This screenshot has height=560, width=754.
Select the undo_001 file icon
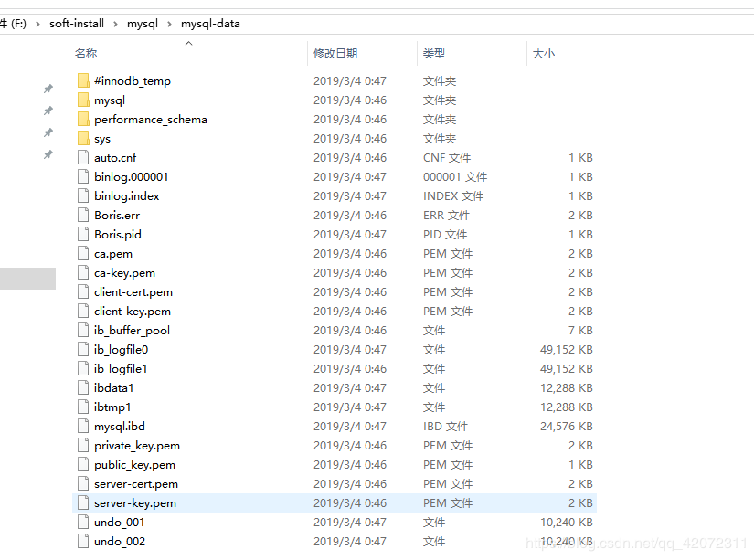[x=83, y=523]
